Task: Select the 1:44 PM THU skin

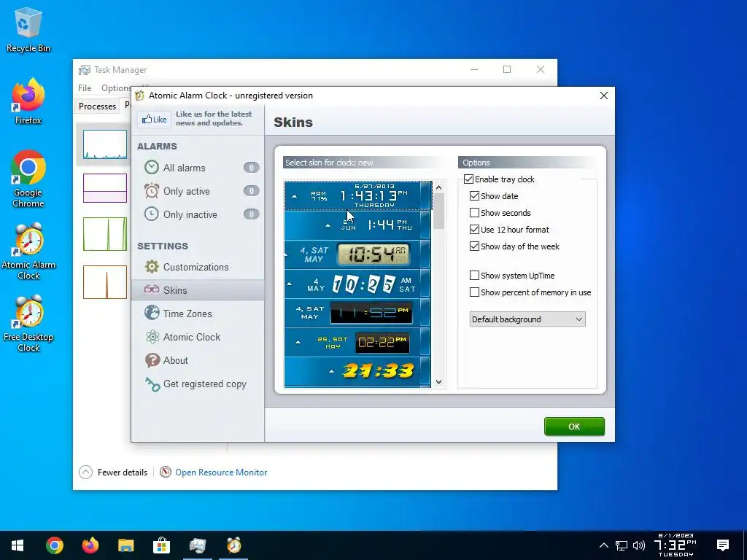Action: (357, 225)
